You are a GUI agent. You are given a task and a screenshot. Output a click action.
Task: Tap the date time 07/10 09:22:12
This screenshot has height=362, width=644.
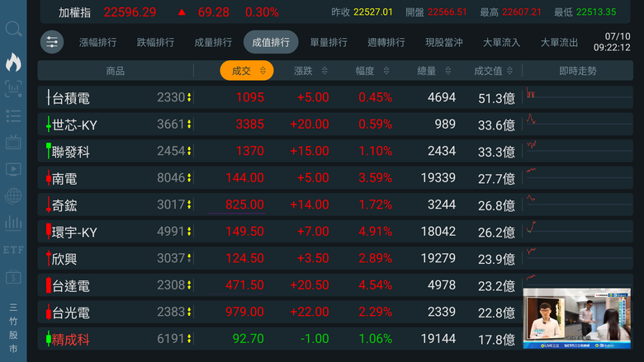coord(612,42)
